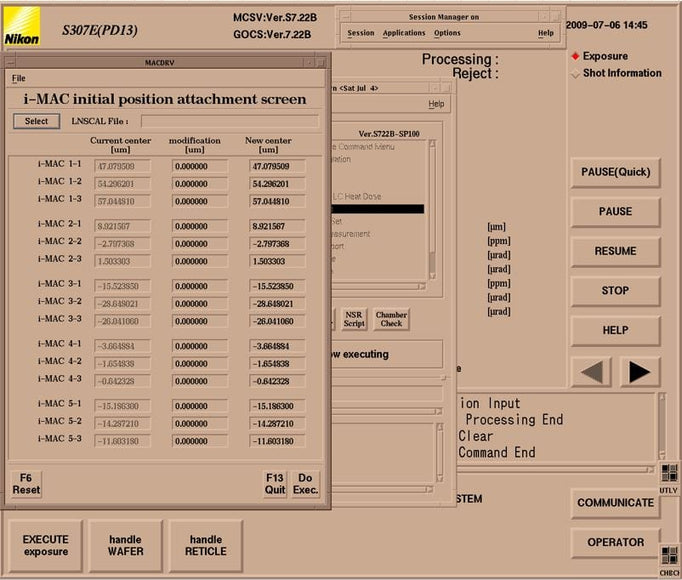Viewport: 682px width, 580px height.
Task: Click the STOP button
Action: click(615, 291)
